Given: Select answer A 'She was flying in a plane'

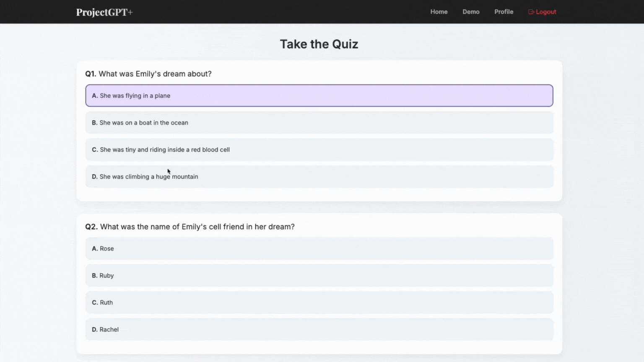Looking at the screenshot, I should [319, 96].
